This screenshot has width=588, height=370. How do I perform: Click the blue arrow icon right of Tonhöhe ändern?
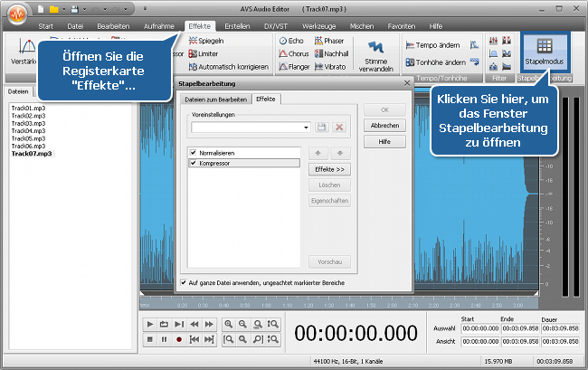tap(475, 62)
